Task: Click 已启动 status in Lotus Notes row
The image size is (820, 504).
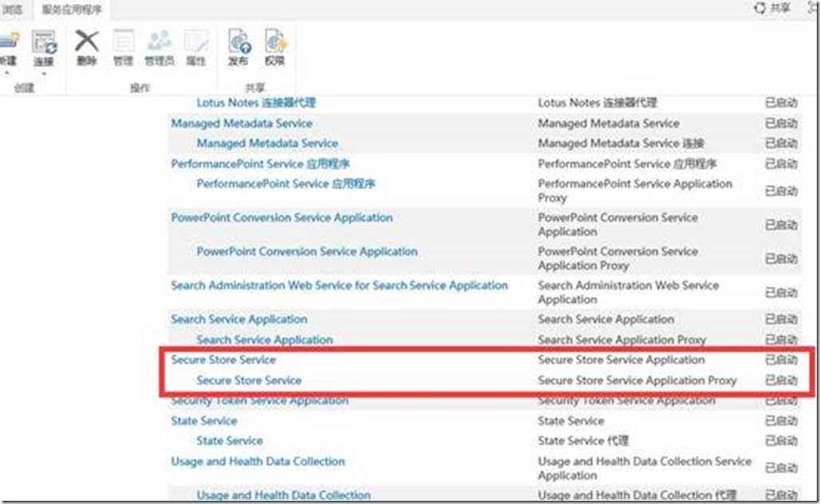Action: click(781, 102)
